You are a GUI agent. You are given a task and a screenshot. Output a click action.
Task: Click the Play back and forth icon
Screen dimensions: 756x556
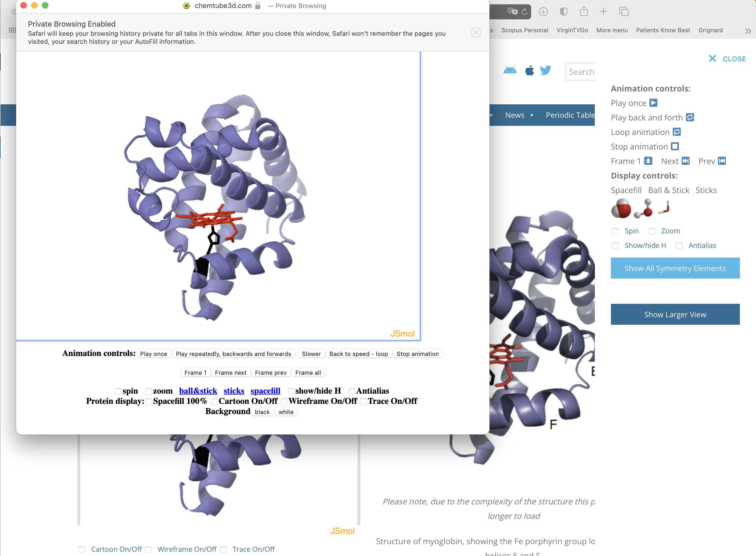690,117
